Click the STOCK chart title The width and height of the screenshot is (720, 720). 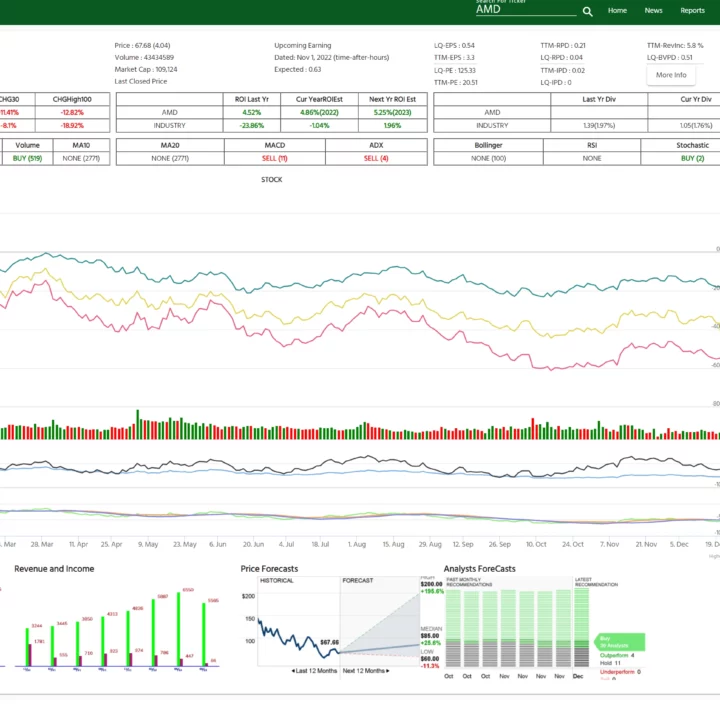271,180
